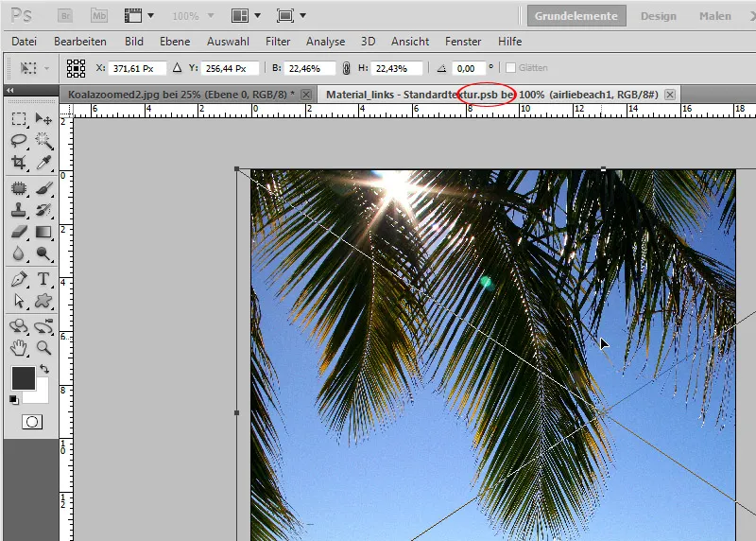Switch to Material_links Standardtextur.psb tab
Viewport: 756px width, 541px height.
point(491,95)
